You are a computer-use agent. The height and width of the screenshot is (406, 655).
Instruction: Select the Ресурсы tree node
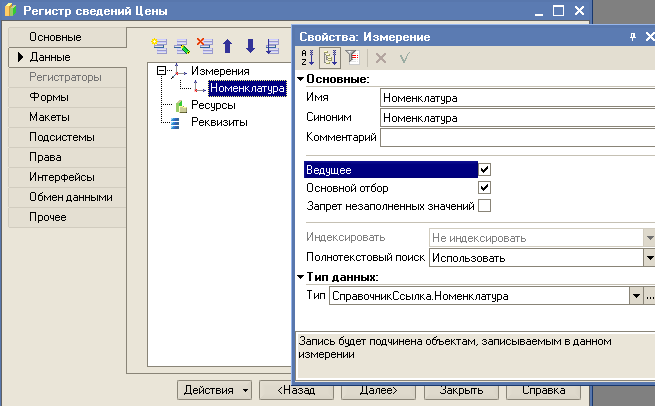point(213,105)
